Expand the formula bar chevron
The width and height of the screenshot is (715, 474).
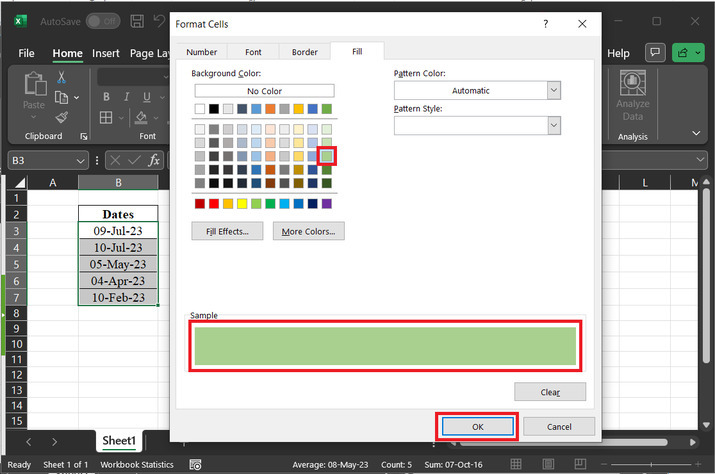(x=700, y=160)
